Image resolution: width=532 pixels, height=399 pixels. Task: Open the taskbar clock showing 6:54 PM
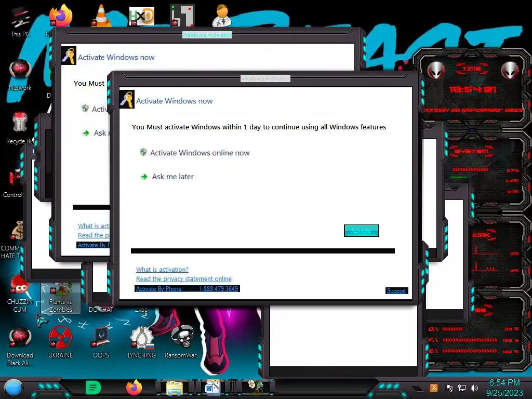[x=504, y=388]
